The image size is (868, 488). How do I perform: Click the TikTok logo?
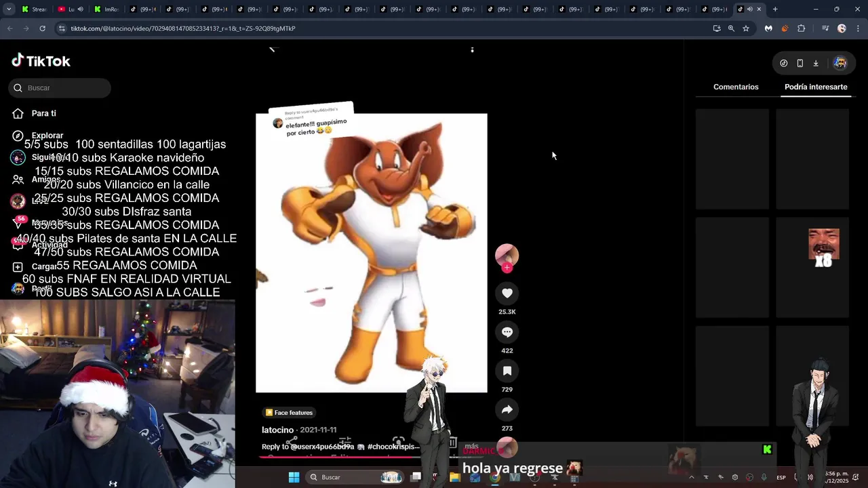pyautogui.click(x=41, y=61)
